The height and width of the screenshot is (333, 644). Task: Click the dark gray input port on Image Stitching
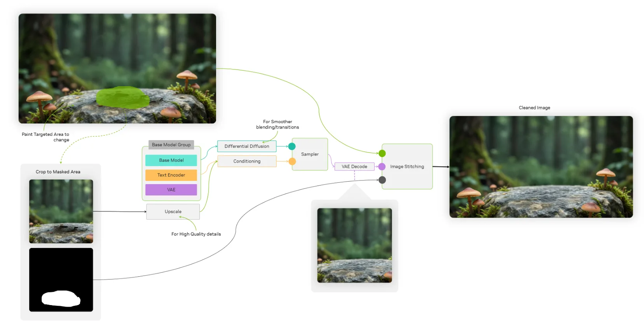[382, 180]
